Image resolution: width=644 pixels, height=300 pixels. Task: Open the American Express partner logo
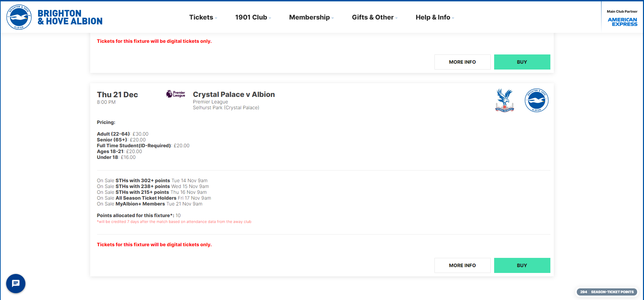click(x=622, y=22)
